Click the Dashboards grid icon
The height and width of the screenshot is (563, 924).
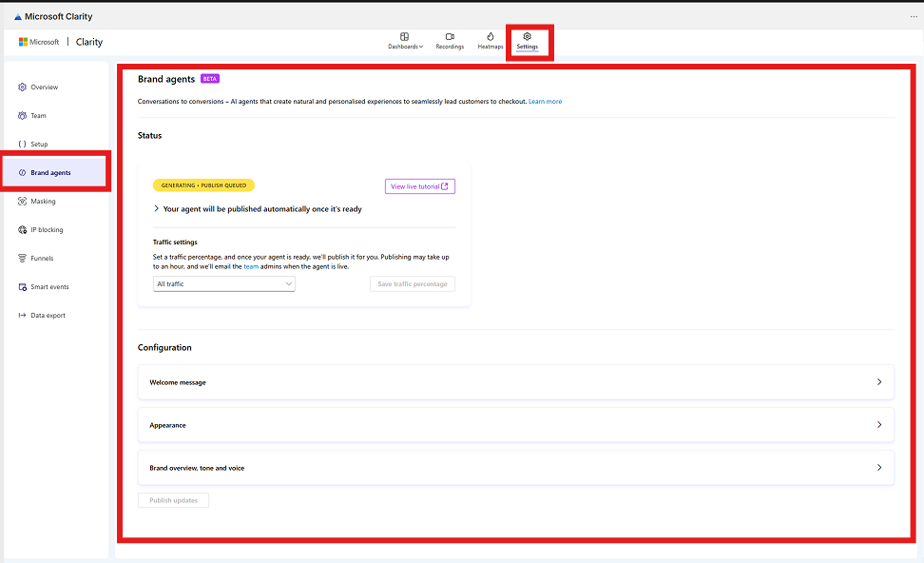pos(404,36)
